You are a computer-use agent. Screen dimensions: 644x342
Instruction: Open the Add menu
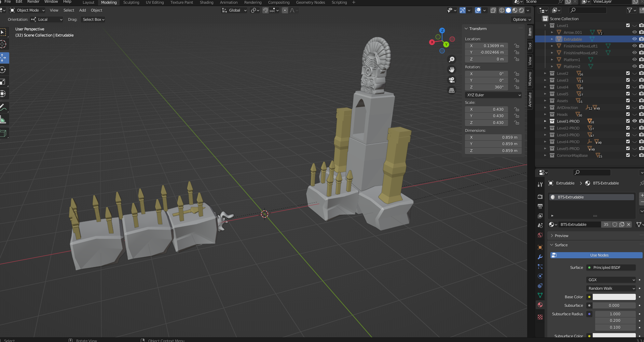click(x=83, y=10)
